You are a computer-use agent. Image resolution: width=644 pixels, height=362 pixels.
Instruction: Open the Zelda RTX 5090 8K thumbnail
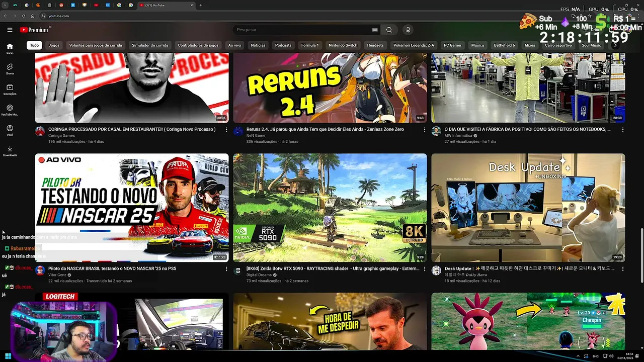tap(330, 208)
